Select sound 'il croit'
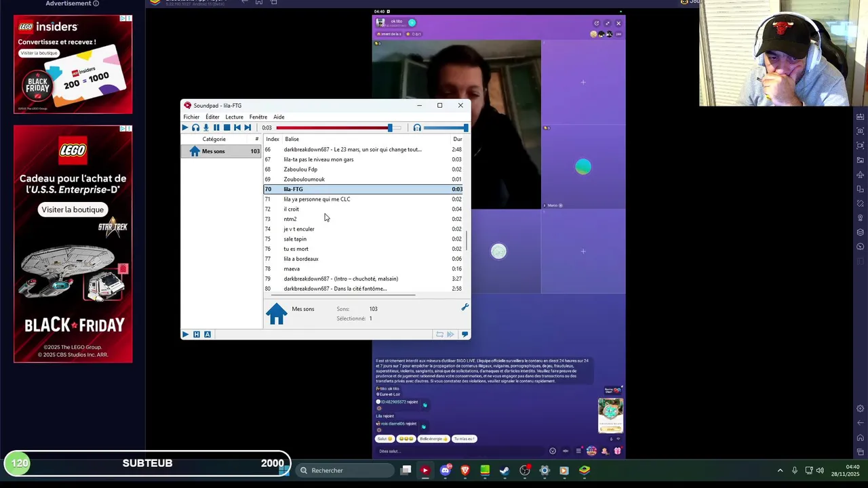Viewport: 868px width, 488px height. [363, 209]
